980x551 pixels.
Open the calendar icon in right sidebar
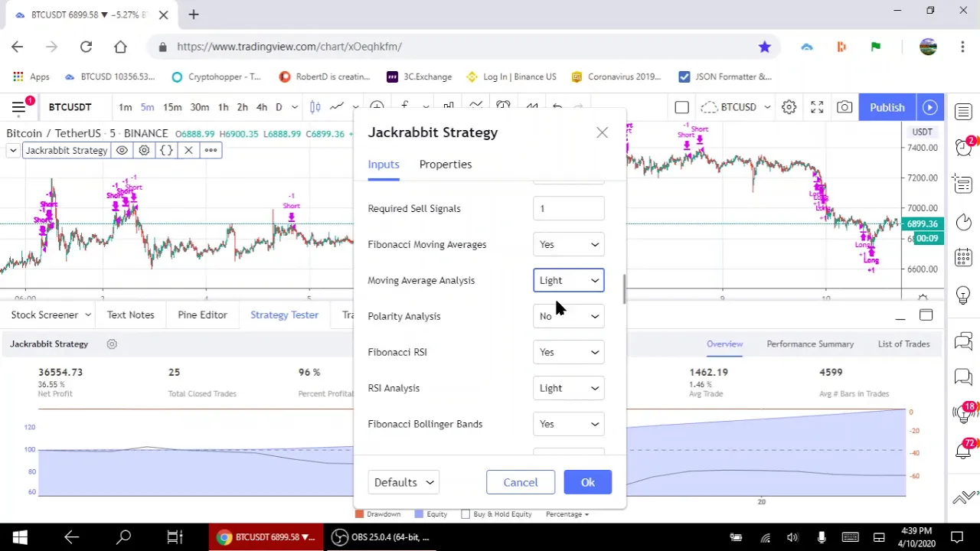point(963,258)
